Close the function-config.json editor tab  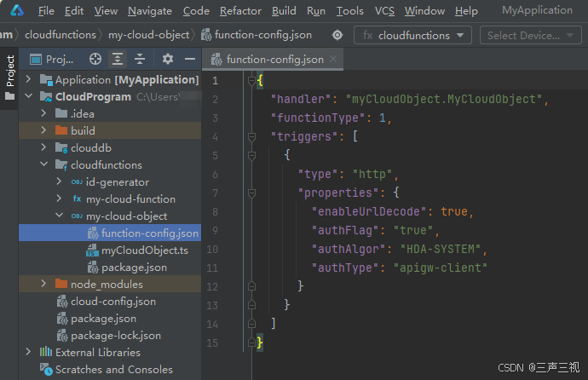333,59
